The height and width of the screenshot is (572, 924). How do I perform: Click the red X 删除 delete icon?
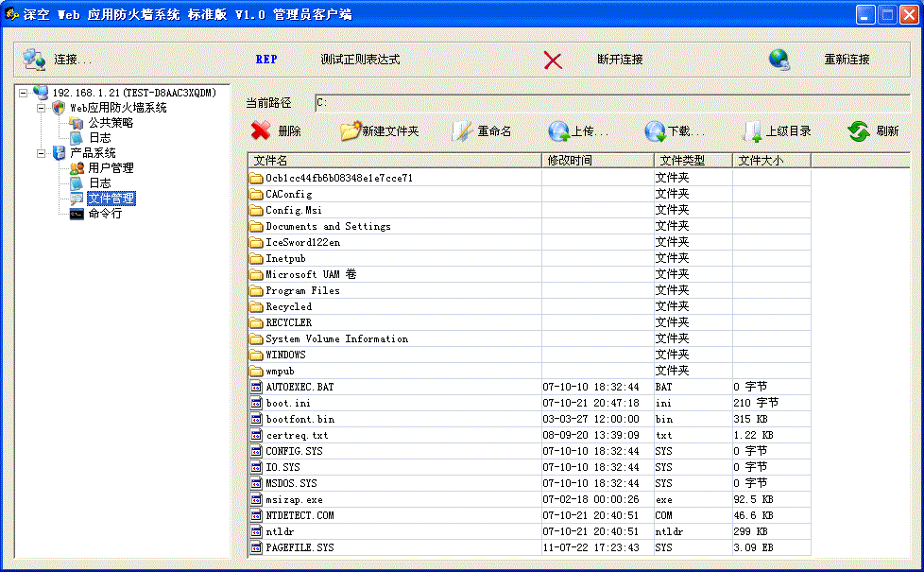(261, 130)
